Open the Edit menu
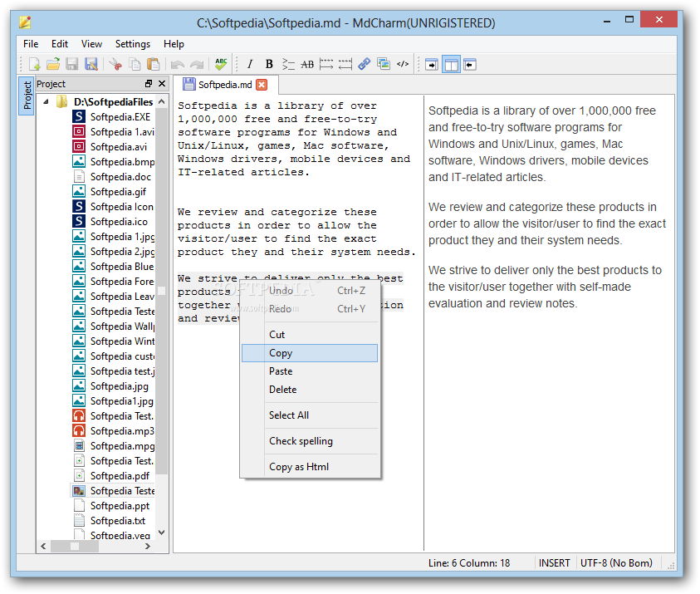The height and width of the screenshot is (594, 700). pos(60,44)
